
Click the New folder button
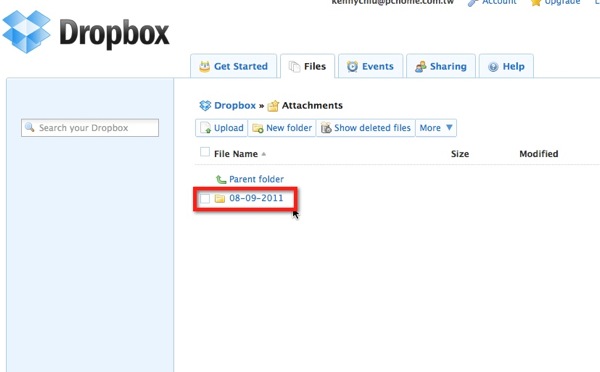282,128
